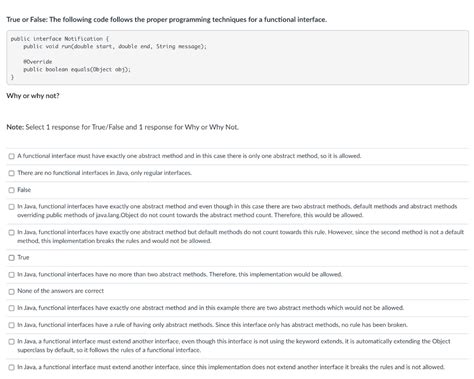The image size is (474, 379).
Task: Click the 'public interface Notification' declaration line
Action: [60, 39]
